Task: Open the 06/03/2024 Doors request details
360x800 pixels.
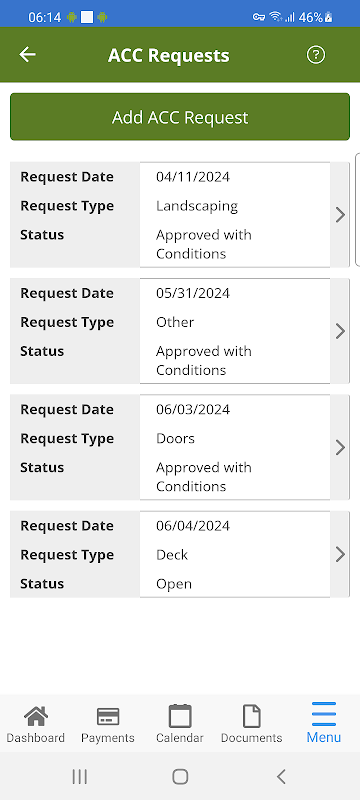Action: click(x=180, y=447)
